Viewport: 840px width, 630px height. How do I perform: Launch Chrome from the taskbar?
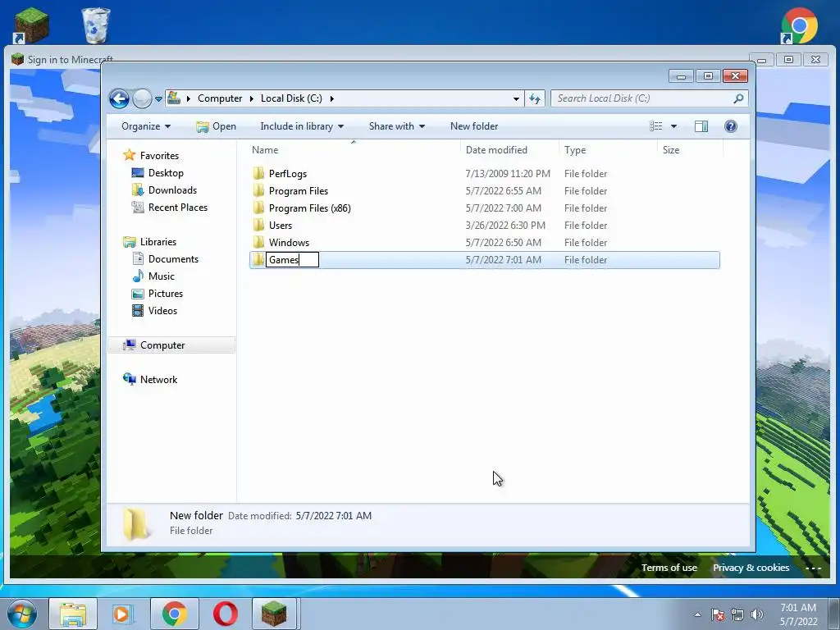[x=174, y=614]
